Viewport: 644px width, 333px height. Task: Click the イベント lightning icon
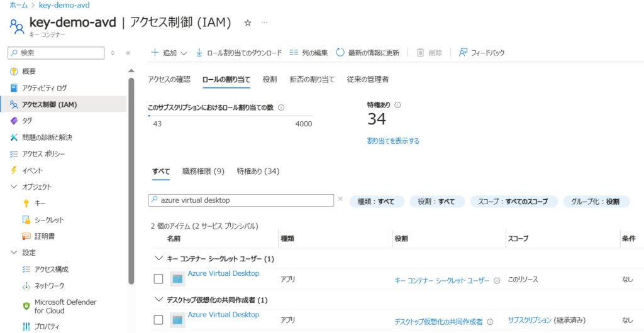tap(14, 171)
